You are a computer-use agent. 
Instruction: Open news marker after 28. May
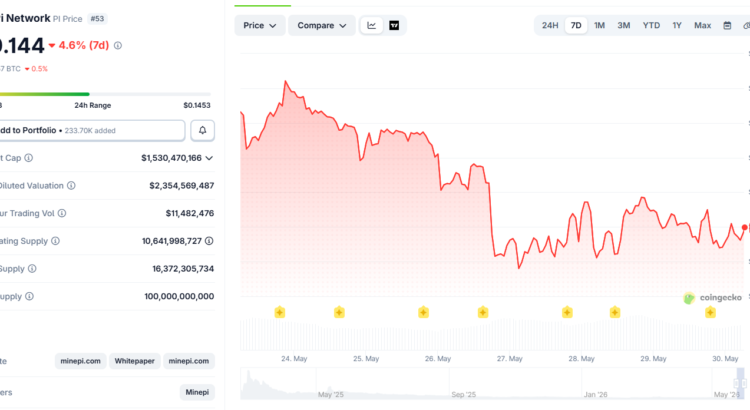click(615, 312)
